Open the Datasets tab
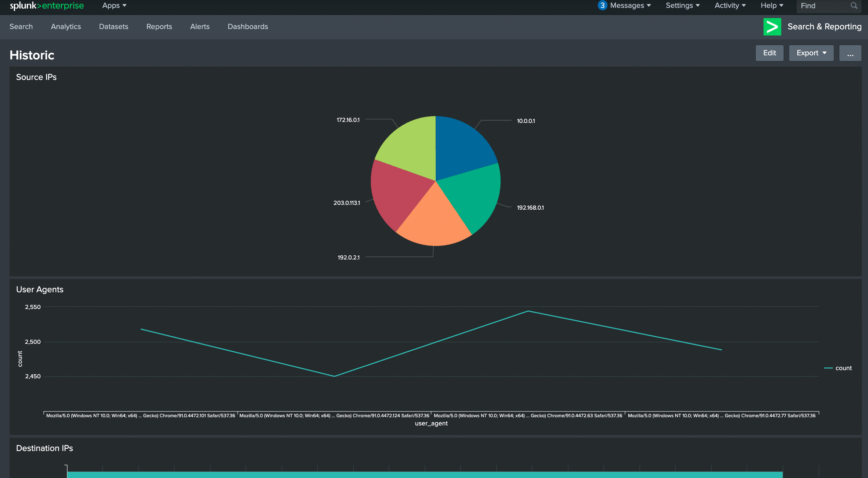The width and height of the screenshot is (868, 478). 113,27
